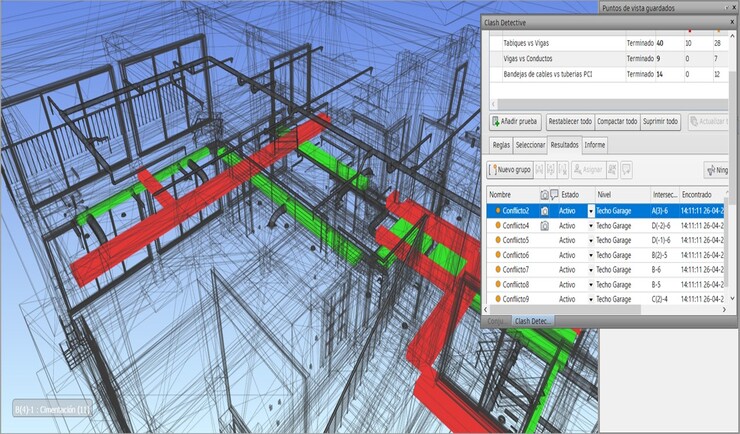Open Estado dropdown for Conflicto2

(x=591, y=211)
